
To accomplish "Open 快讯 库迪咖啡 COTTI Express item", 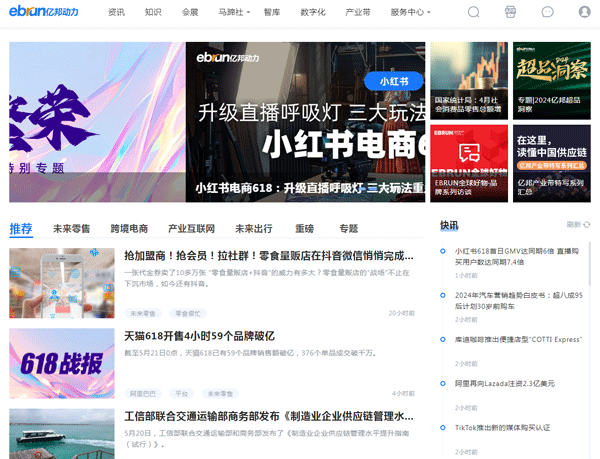I will coord(518,339).
